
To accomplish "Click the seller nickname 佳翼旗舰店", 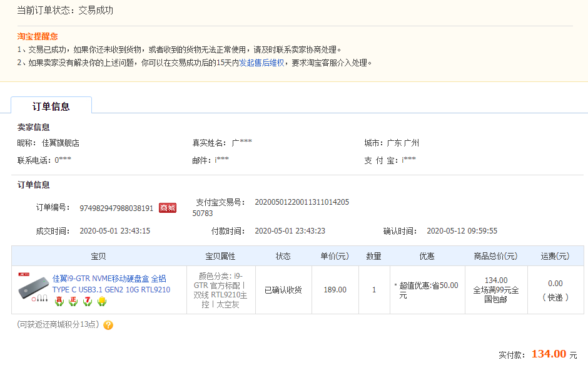I will pos(61,143).
